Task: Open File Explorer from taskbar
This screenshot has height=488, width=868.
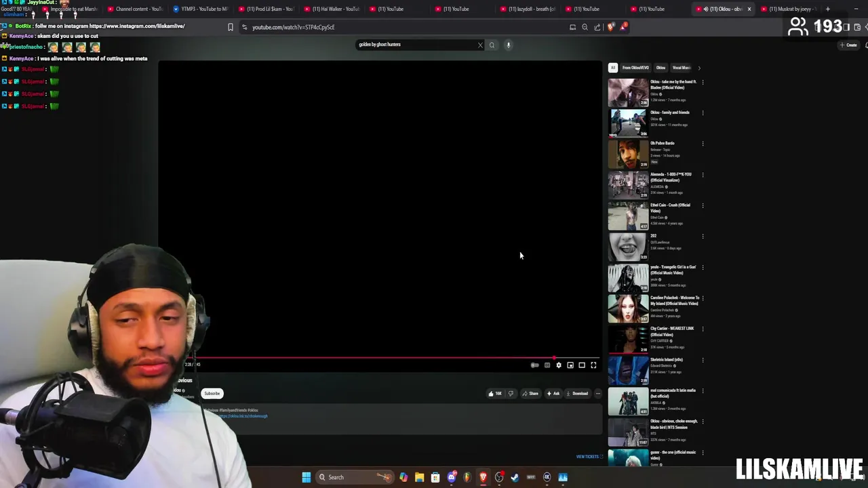Action: pyautogui.click(x=419, y=477)
